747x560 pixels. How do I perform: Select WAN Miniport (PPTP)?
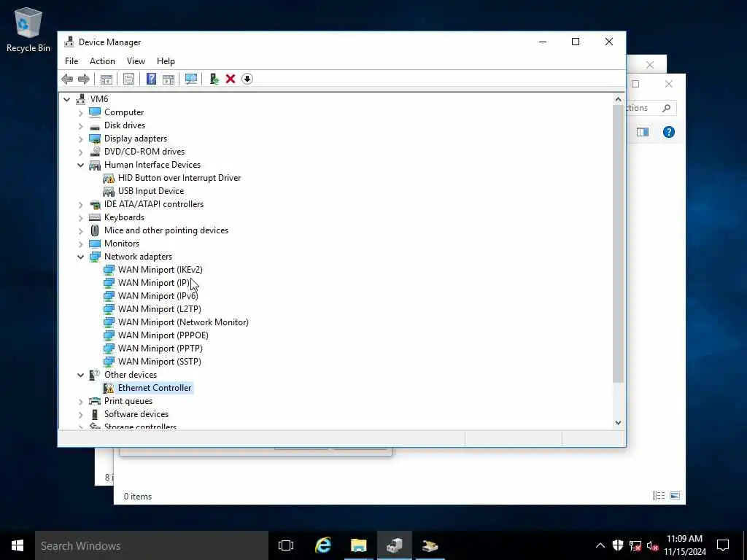(160, 348)
